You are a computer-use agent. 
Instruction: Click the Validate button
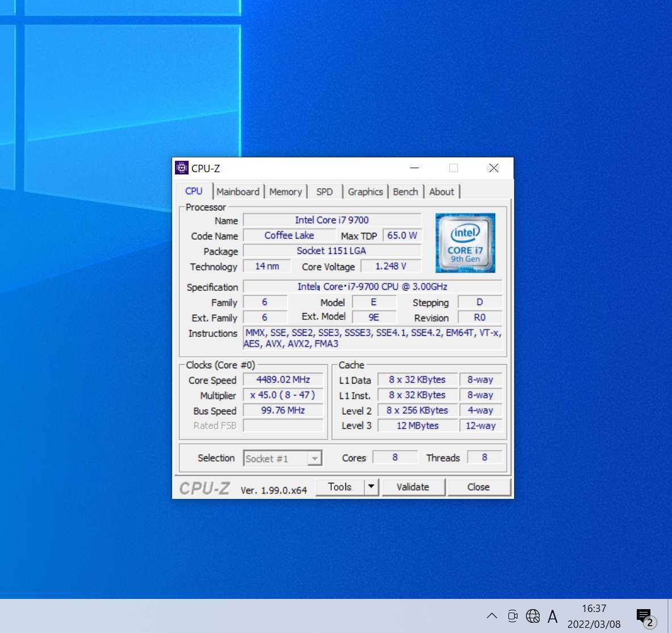(x=413, y=487)
